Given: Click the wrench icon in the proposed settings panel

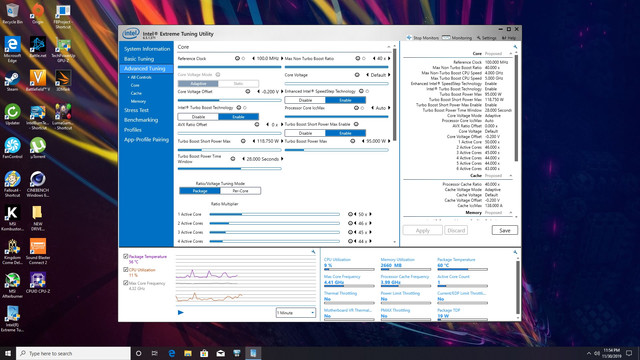Looking at the screenshot, I should pyautogui.click(x=515, y=47).
